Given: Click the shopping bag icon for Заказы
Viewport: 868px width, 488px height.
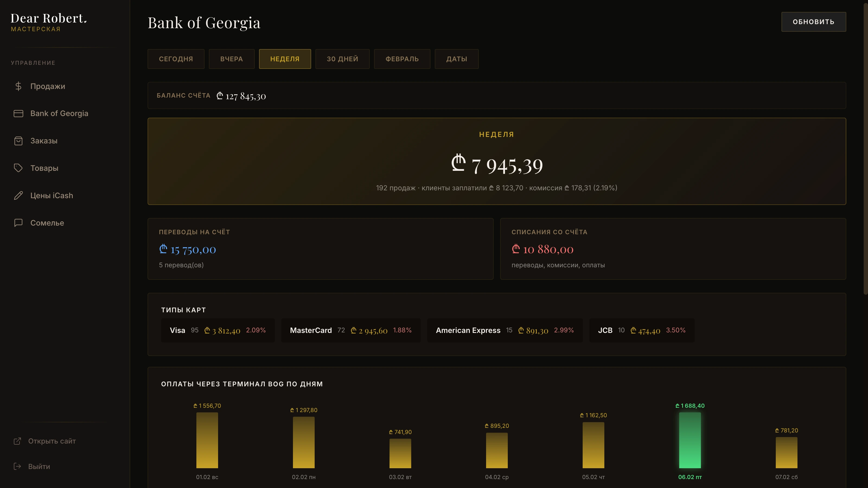Looking at the screenshot, I should point(18,141).
